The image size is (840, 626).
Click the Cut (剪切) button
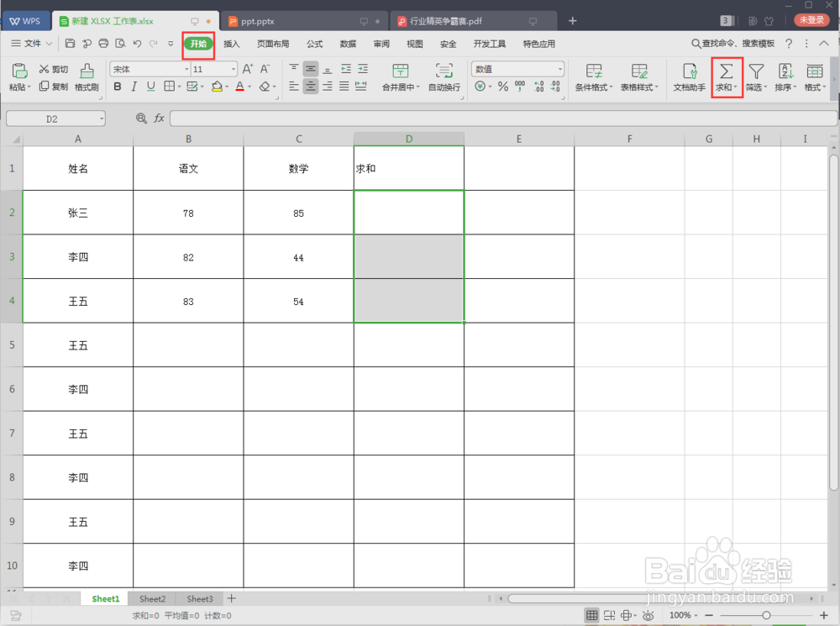(54, 69)
